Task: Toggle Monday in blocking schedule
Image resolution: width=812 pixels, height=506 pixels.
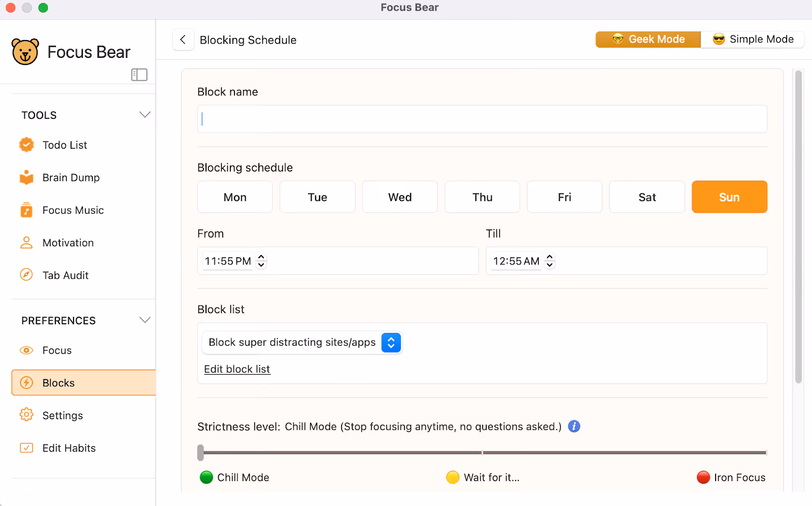Action: tap(235, 197)
